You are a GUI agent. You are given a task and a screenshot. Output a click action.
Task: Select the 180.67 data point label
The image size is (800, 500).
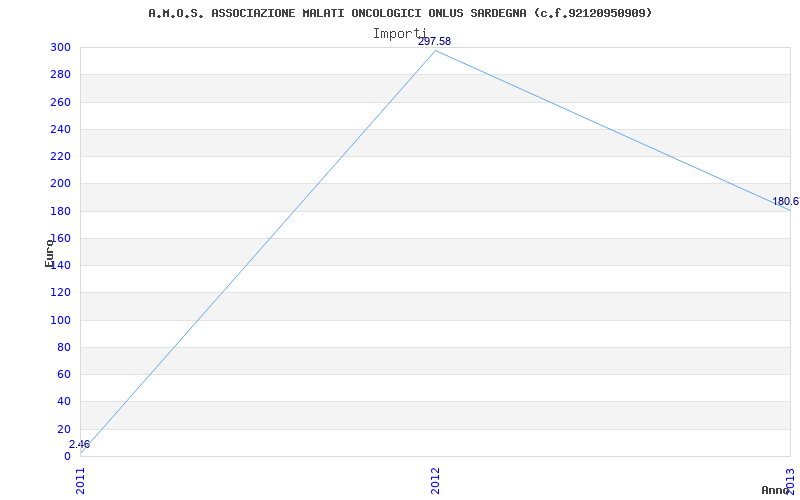[x=786, y=202]
